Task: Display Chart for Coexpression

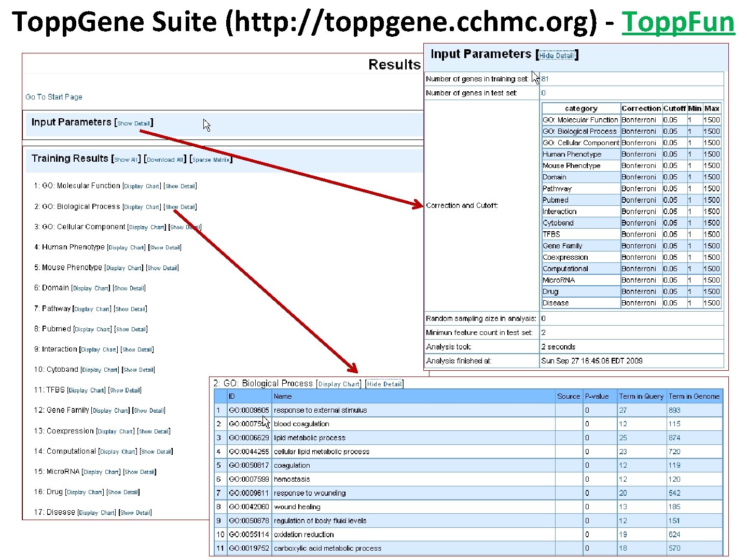Action: coord(115,431)
